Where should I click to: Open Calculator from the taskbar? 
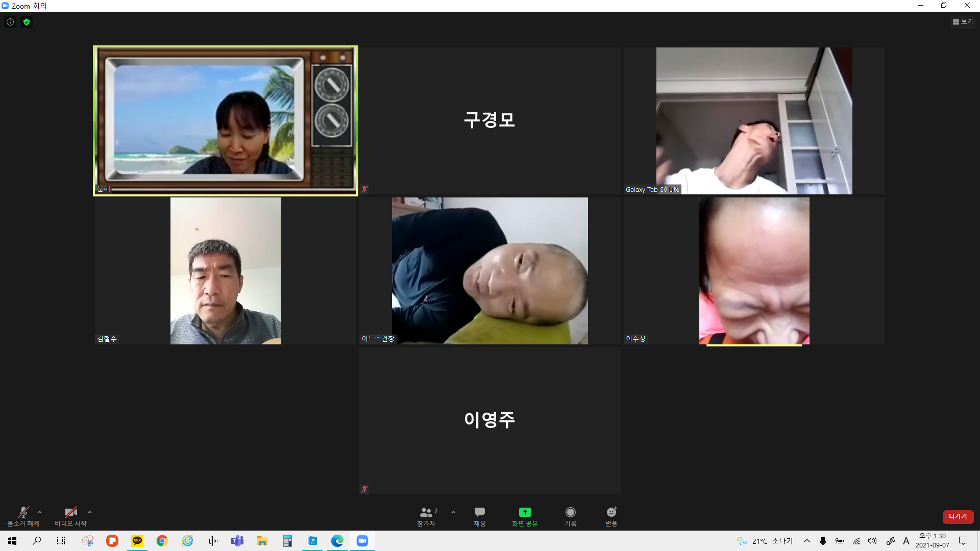click(x=287, y=541)
